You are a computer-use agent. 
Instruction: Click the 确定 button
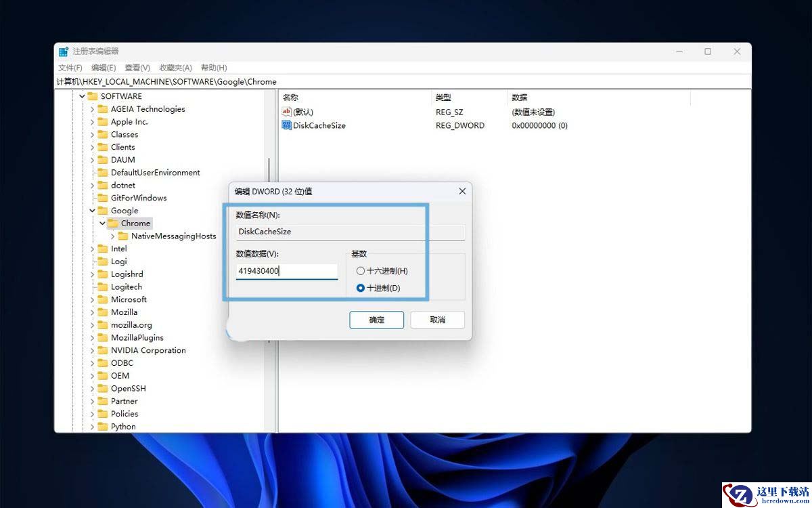[x=377, y=320]
